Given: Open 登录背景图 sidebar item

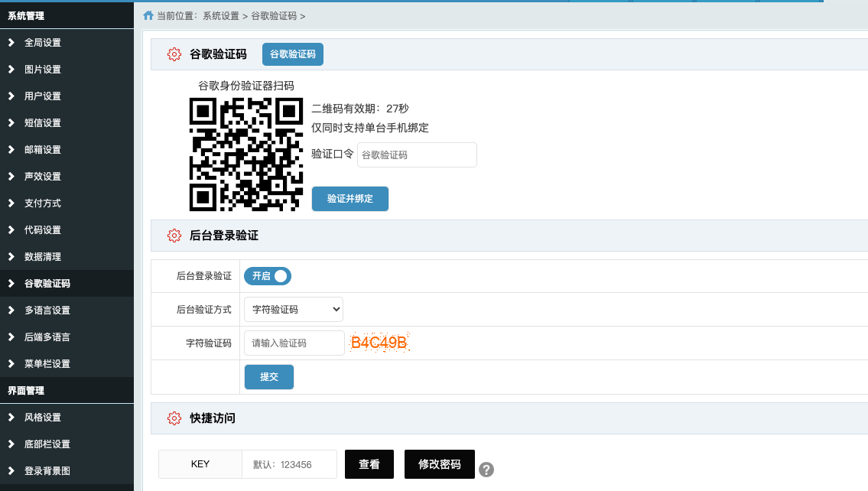Looking at the screenshot, I should (67, 470).
